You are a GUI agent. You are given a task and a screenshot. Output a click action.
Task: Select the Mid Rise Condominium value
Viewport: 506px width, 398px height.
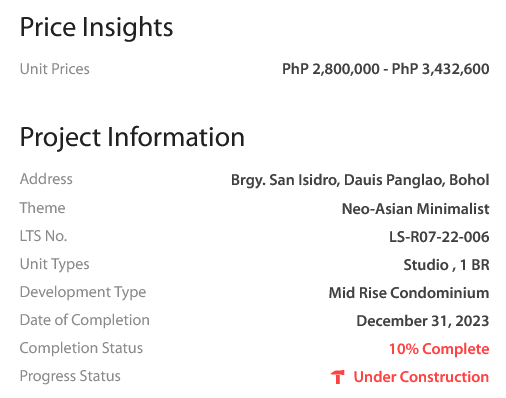[409, 293]
